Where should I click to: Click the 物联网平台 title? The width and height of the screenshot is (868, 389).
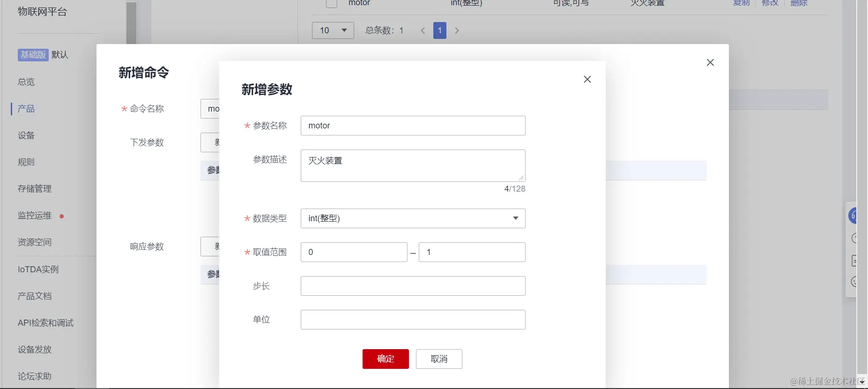(42, 12)
